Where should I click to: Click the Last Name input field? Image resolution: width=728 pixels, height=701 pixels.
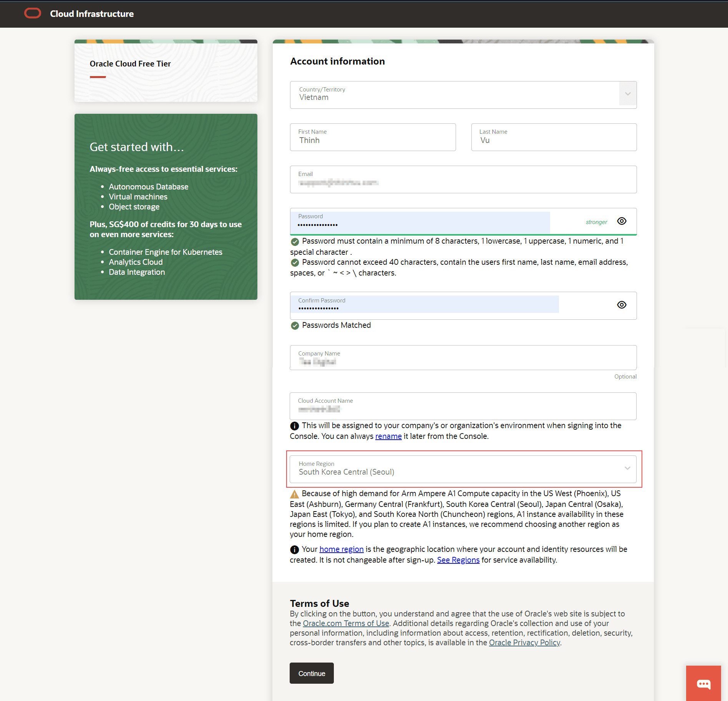tap(554, 137)
